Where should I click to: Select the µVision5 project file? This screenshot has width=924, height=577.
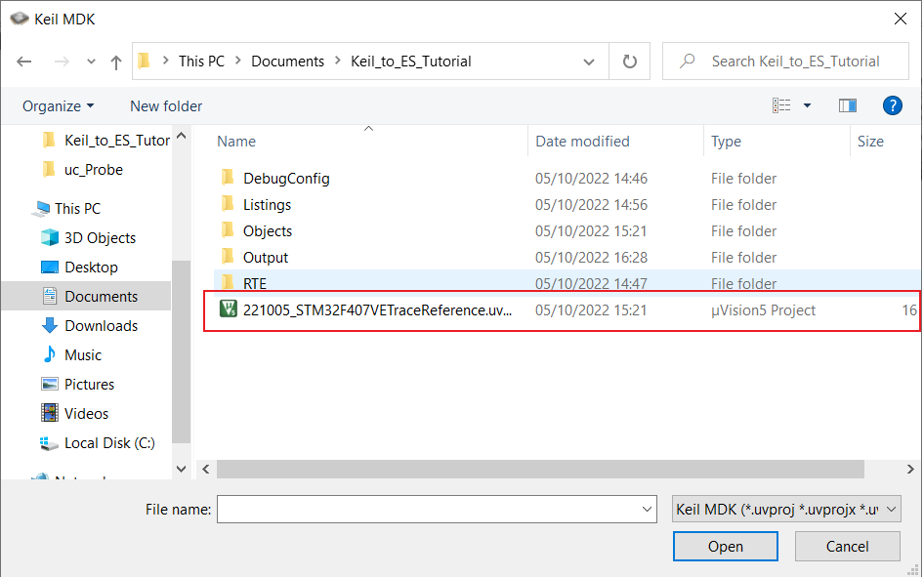[x=377, y=310]
